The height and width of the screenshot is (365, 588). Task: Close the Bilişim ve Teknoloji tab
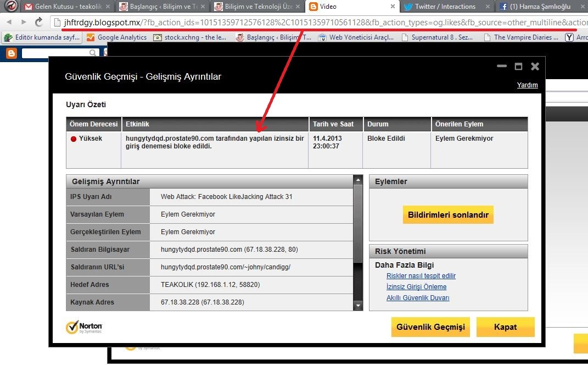click(298, 7)
